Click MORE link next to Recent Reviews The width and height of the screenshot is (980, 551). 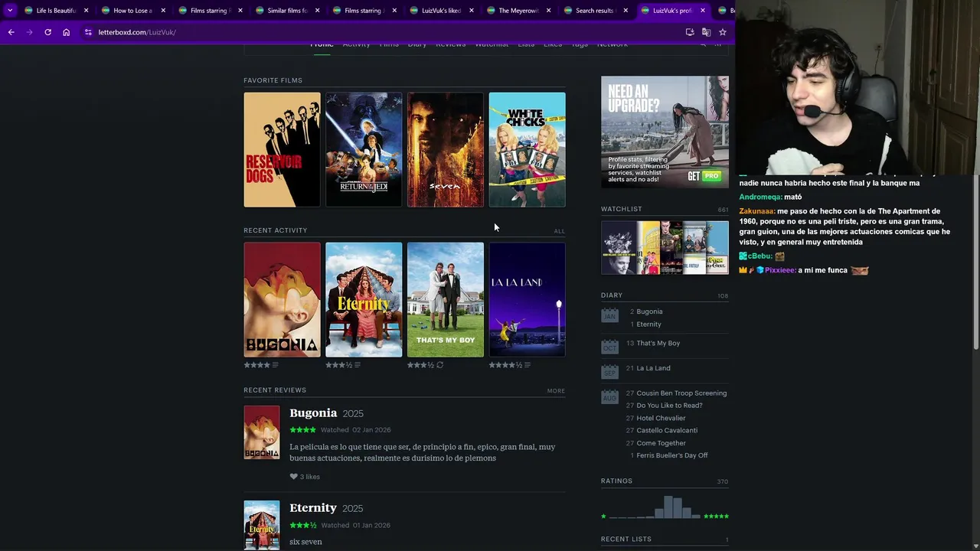pos(556,391)
